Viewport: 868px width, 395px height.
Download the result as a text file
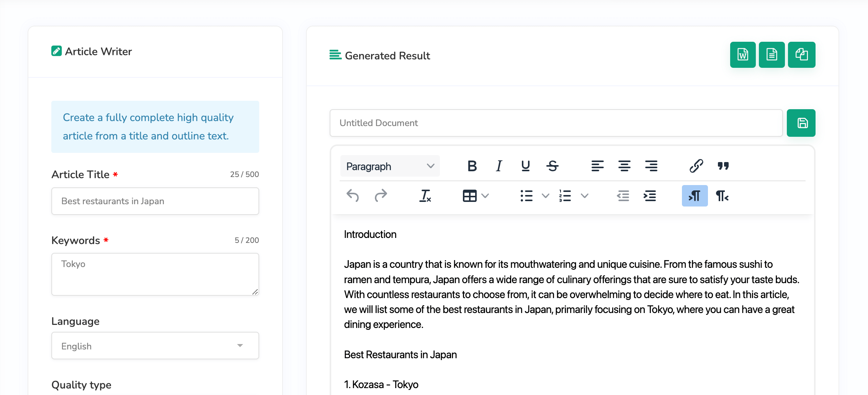click(x=772, y=55)
